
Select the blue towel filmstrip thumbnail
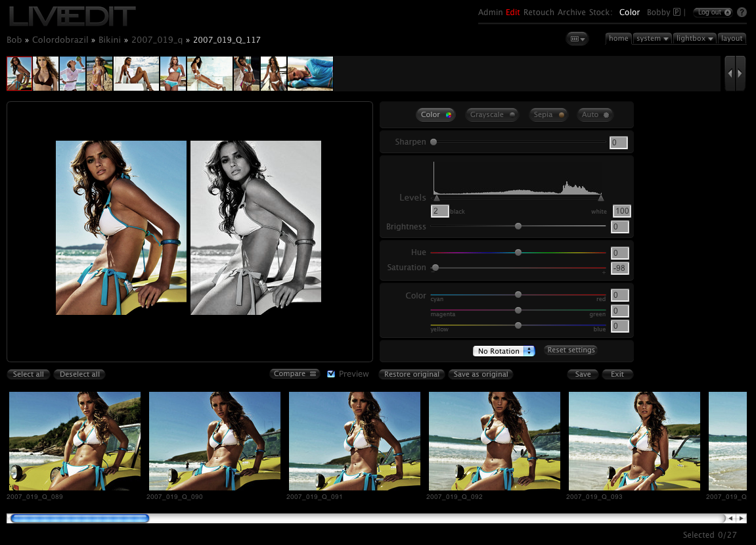pos(310,74)
